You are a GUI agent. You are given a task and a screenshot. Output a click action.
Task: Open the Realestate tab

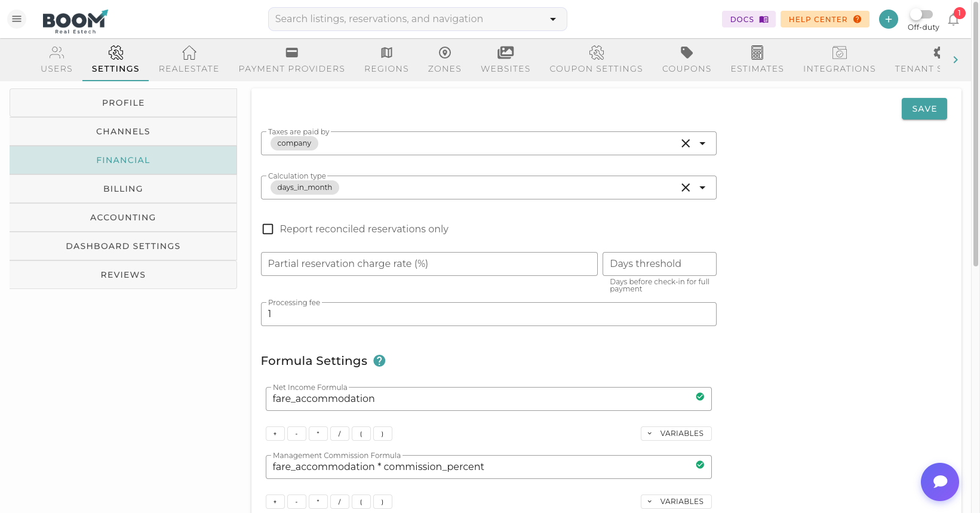tap(189, 60)
